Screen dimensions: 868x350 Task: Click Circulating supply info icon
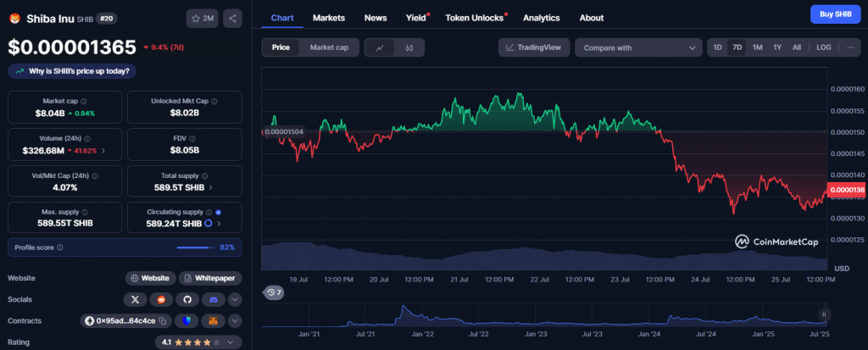(209, 212)
